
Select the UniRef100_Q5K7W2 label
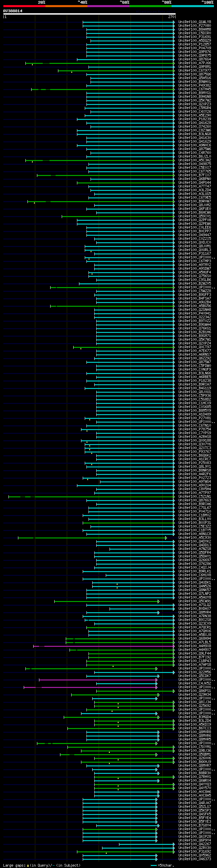pos(195,100)
